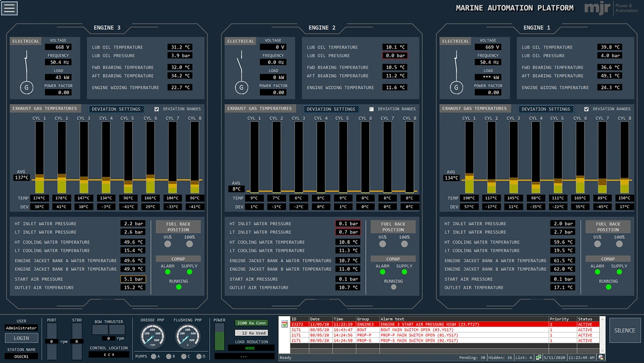Screen dimensions: 644x363
Task: Click the LOGIN button
Action: pos(21,338)
